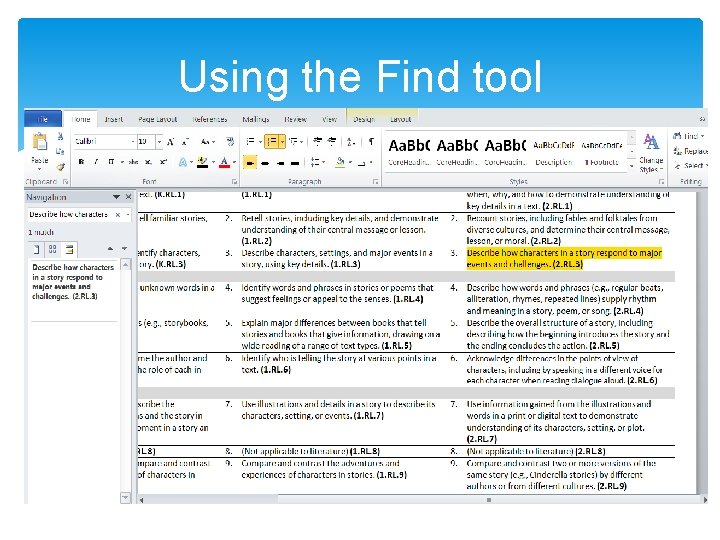720x540 pixels.
Task: Click the Subscript icon
Action: pyautogui.click(x=148, y=162)
